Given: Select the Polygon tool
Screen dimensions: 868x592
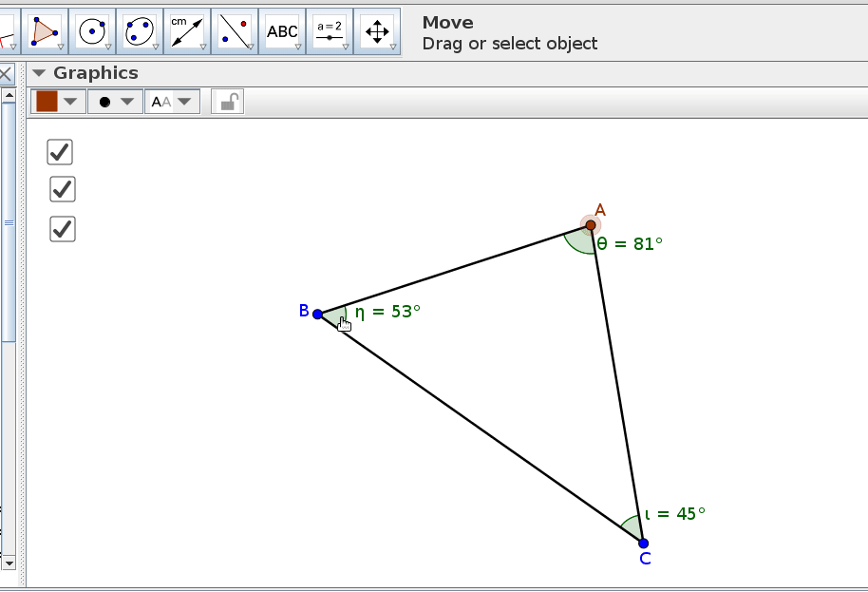Looking at the screenshot, I should click(x=45, y=31).
